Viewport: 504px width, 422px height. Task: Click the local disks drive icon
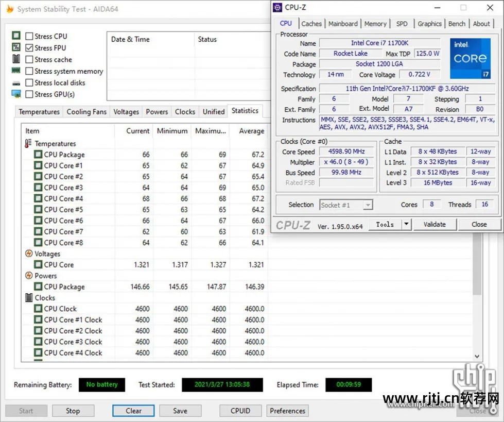16,83
